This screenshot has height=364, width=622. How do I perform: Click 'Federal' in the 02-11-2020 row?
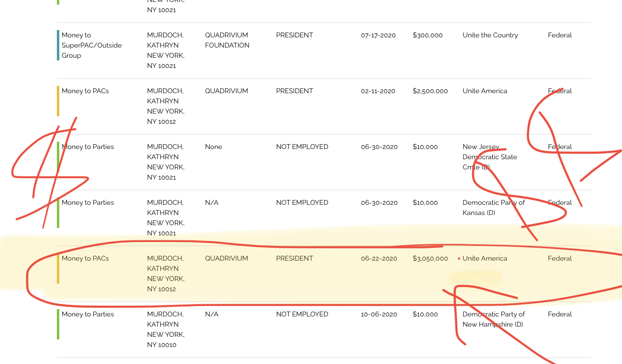(560, 91)
